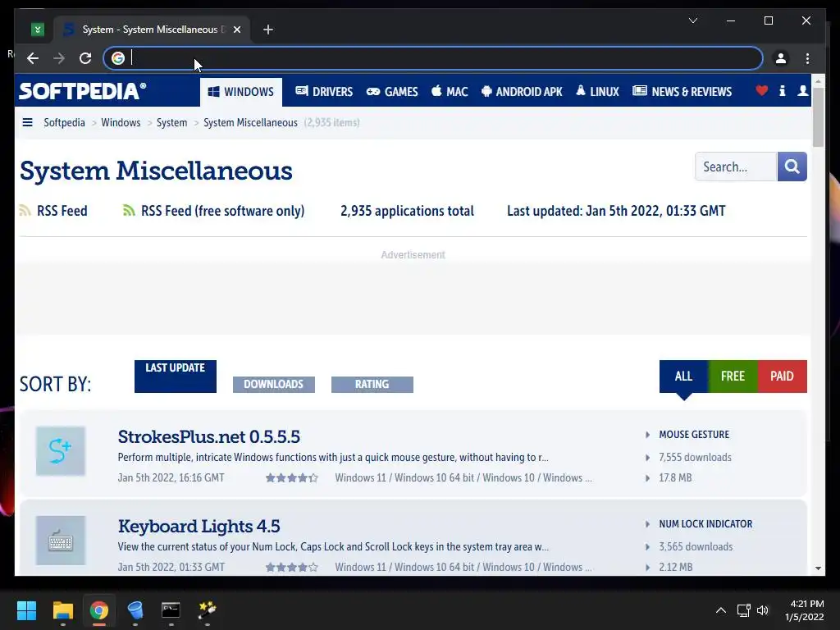Click the Keyboard Lights app thumbnail
Screen dimensions: 840x630
[x=61, y=541]
